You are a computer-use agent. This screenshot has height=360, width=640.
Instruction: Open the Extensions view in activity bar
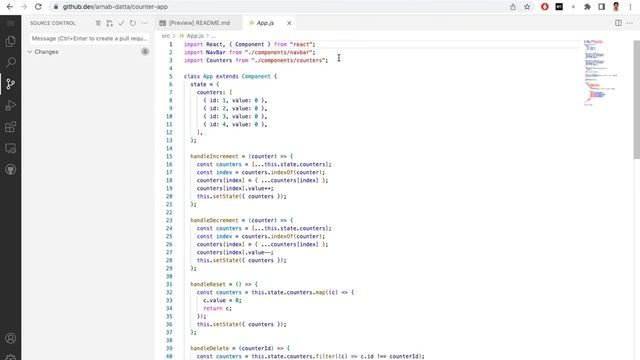pyautogui.click(x=11, y=127)
